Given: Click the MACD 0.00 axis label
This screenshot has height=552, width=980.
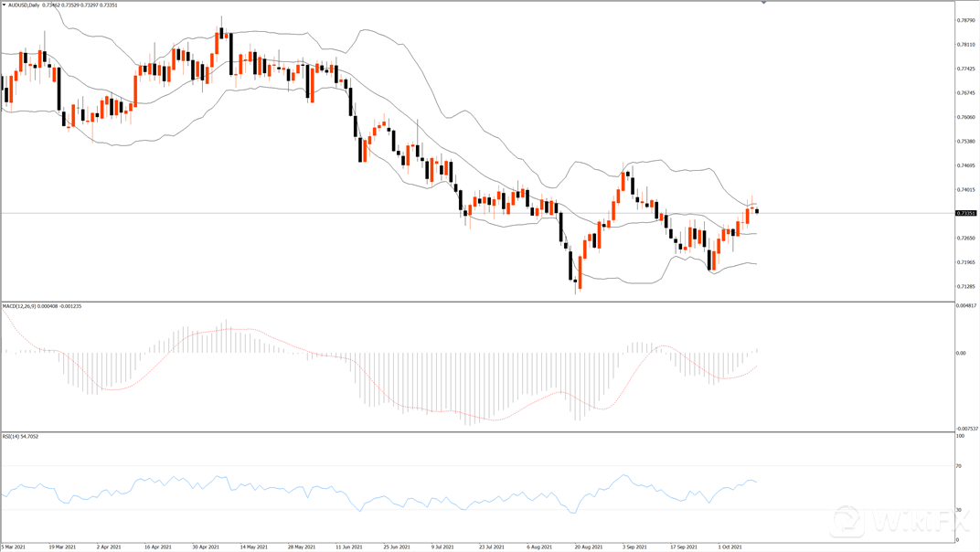Looking at the screenshot, I should [x=961, y=353].
